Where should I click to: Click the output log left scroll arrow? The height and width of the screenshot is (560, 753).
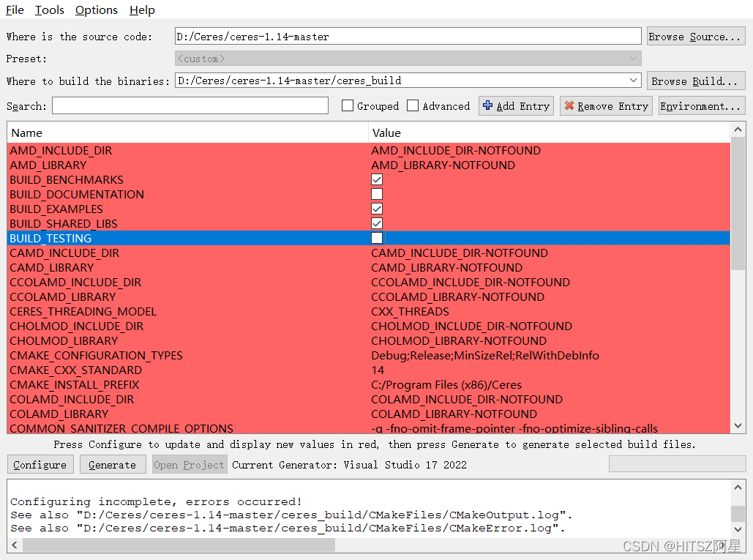(x=15, y=545)
